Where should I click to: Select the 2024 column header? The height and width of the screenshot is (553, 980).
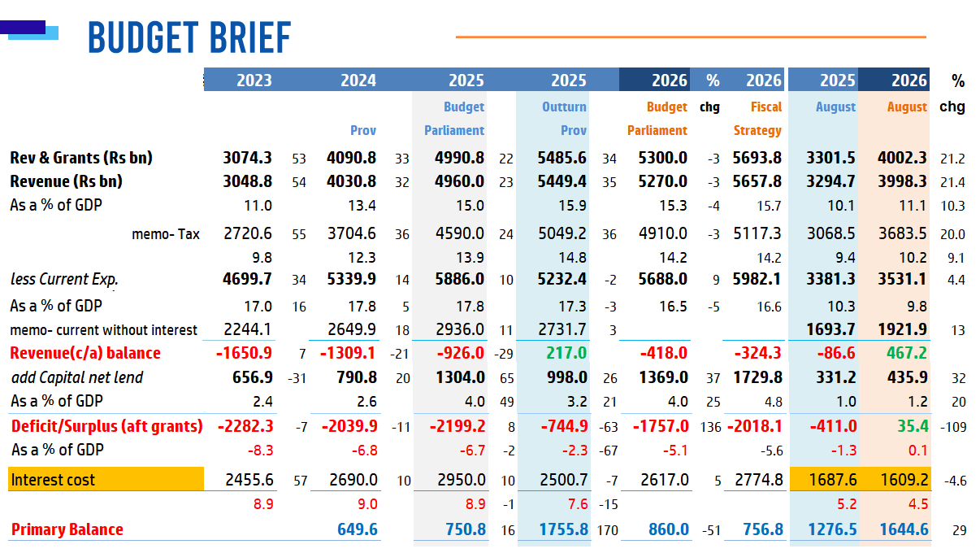tap(358, 81)
